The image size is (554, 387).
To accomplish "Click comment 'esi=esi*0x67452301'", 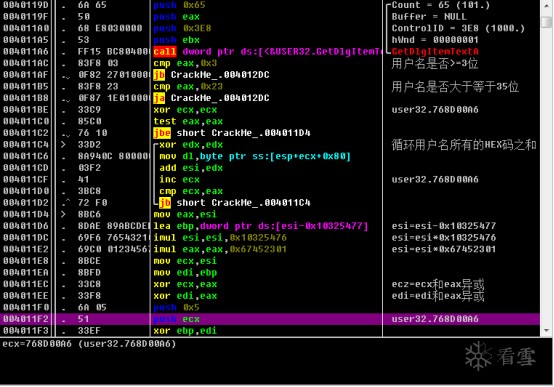I will pyautogui.click(x=443, y=250).
